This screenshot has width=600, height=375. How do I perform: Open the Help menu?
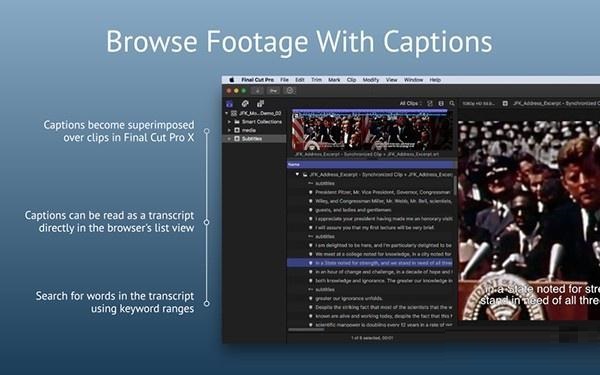point(435,80)
